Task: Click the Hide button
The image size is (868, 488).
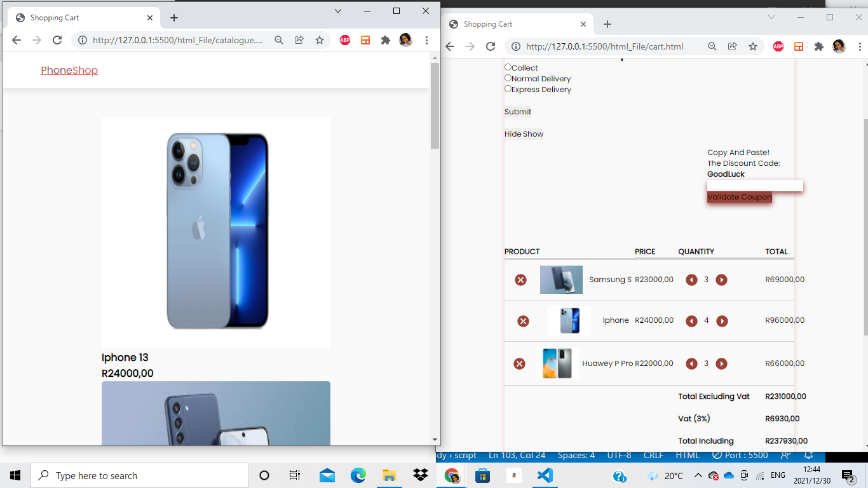Action: [513, 134]
